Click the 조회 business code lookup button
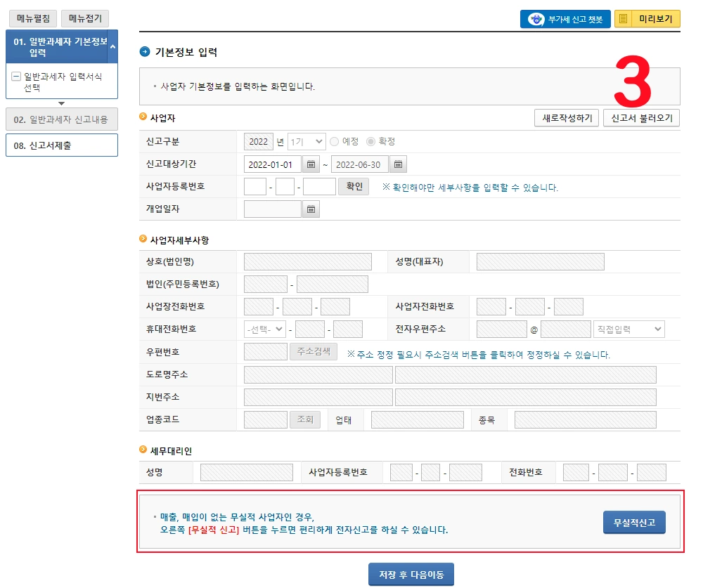 click(x=305, y=419)
